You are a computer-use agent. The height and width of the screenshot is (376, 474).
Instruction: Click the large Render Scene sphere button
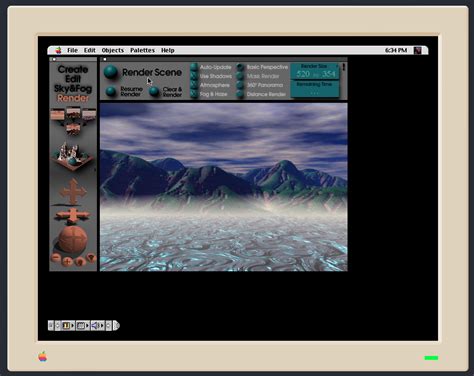click(111, 72)
